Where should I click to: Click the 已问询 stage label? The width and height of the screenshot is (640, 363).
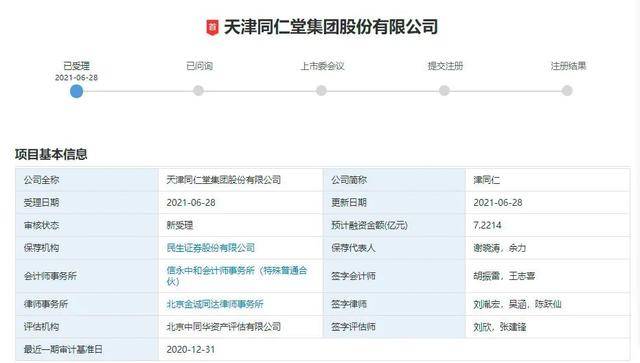(x=200, y=66)
